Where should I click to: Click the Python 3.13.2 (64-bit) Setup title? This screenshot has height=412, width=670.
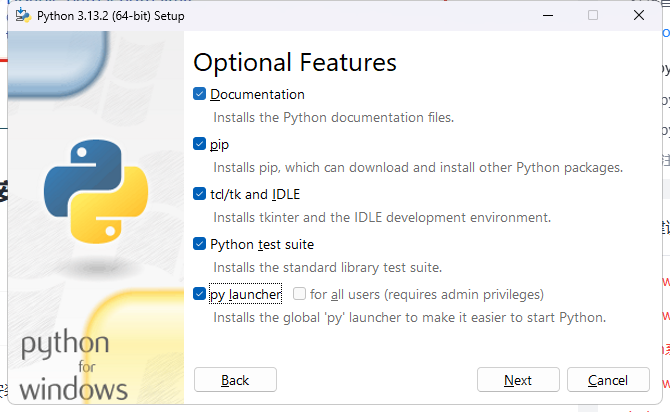click(x=111, y=16)
